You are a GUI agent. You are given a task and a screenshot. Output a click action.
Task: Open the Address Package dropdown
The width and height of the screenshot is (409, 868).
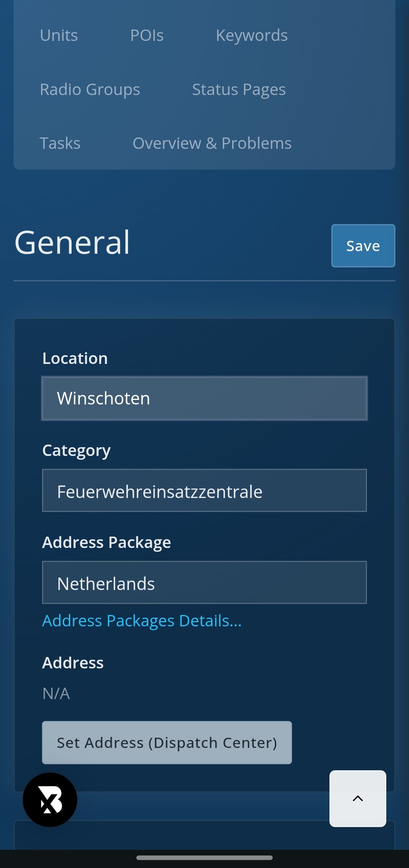(x=204, y=583)
